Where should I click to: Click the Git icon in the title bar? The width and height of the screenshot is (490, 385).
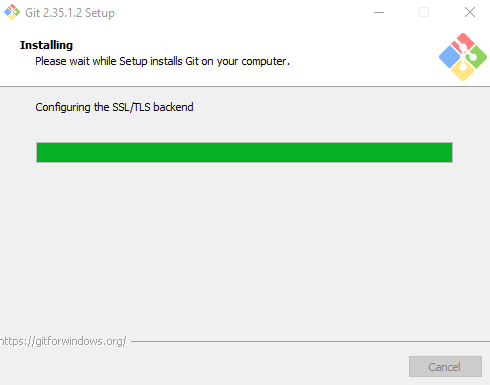pyautogui.click(x=12, y=12)
